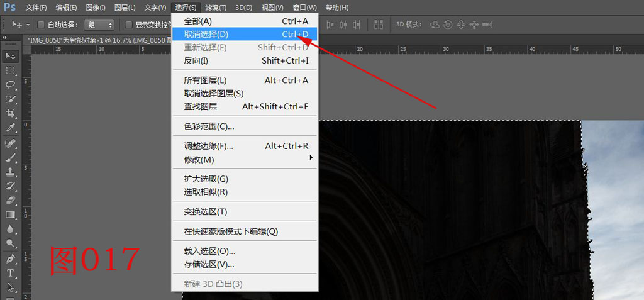The width and height of the screenshot is (644, 300).
Task: Click the 3D pan mode icon
Action: [461, 25]
